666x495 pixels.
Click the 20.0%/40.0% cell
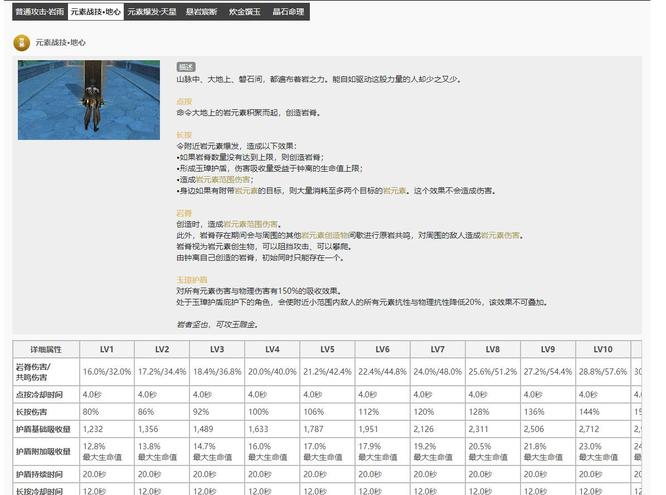point(272,372)
